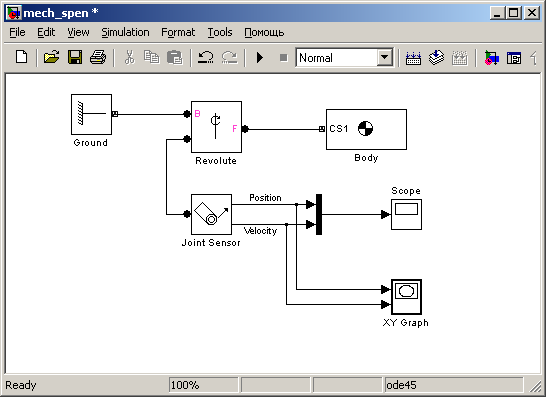Screen dimensions: 546x397
Task: Click the New model toolbar icon
Action: pos(22,57)
